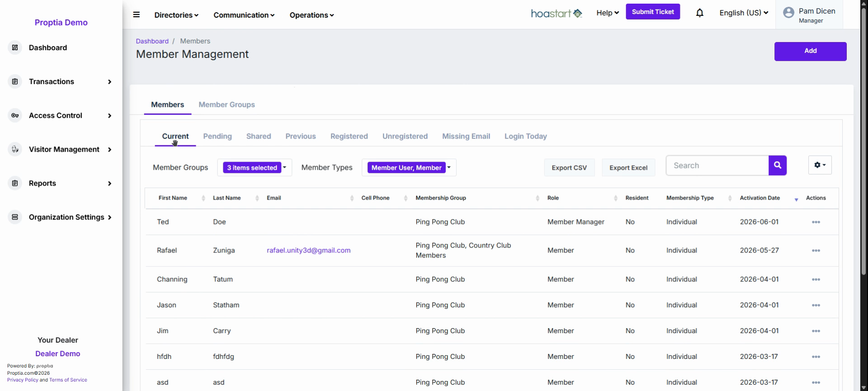Open the Privacy Policy link
868x391 pixels.
23,380
